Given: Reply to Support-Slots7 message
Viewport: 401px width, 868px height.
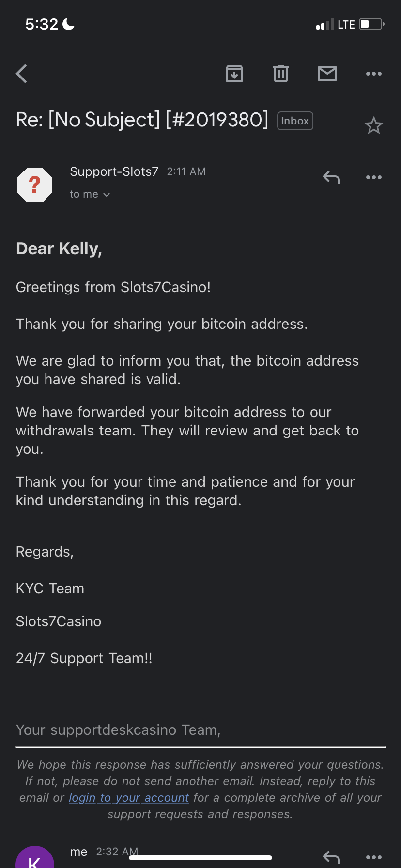Looking at the screenshot, I should coord(331,178).
